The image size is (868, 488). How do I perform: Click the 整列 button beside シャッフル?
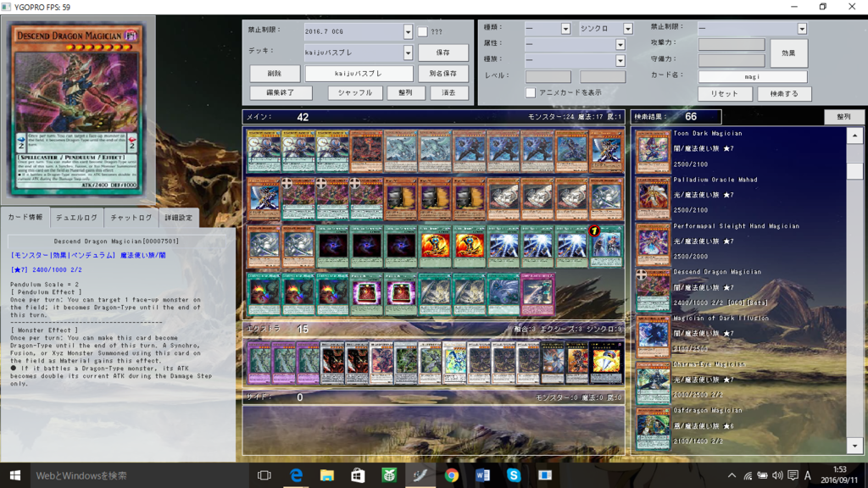coord(405,92)
